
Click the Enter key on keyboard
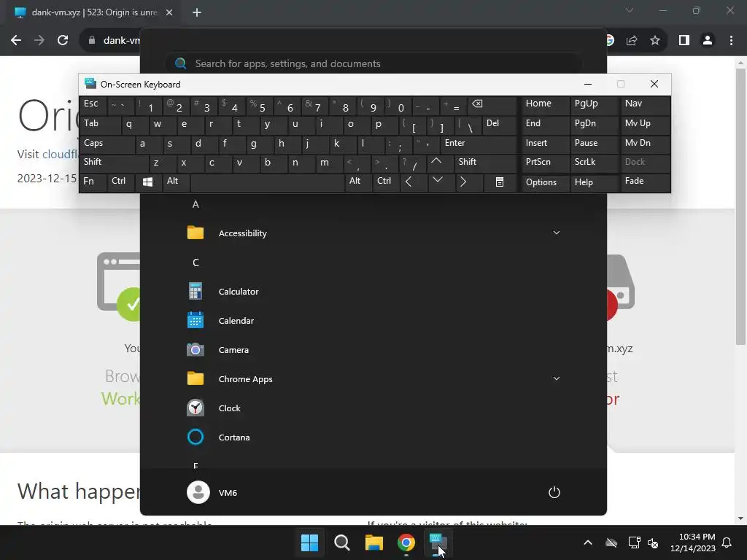point(479,144)
